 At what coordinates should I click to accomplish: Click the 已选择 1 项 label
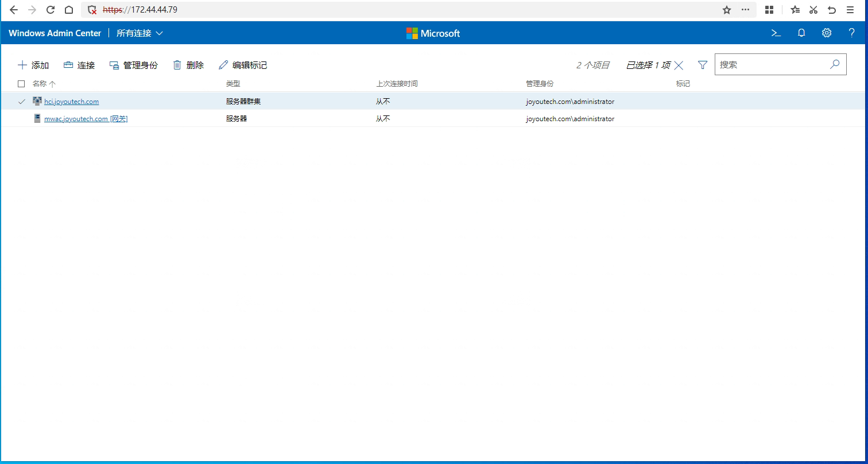tap(648, 65)
